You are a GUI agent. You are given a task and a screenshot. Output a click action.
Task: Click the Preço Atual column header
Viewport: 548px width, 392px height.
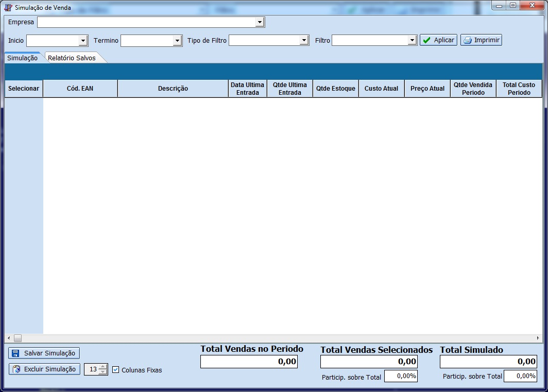tap(427, 89)
